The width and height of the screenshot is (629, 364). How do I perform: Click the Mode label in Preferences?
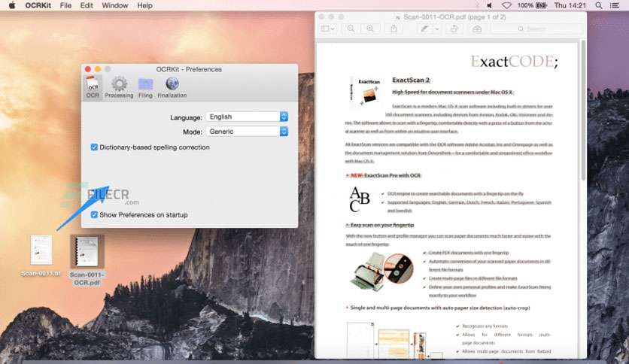pyautogui.click(x=193, y=132)
